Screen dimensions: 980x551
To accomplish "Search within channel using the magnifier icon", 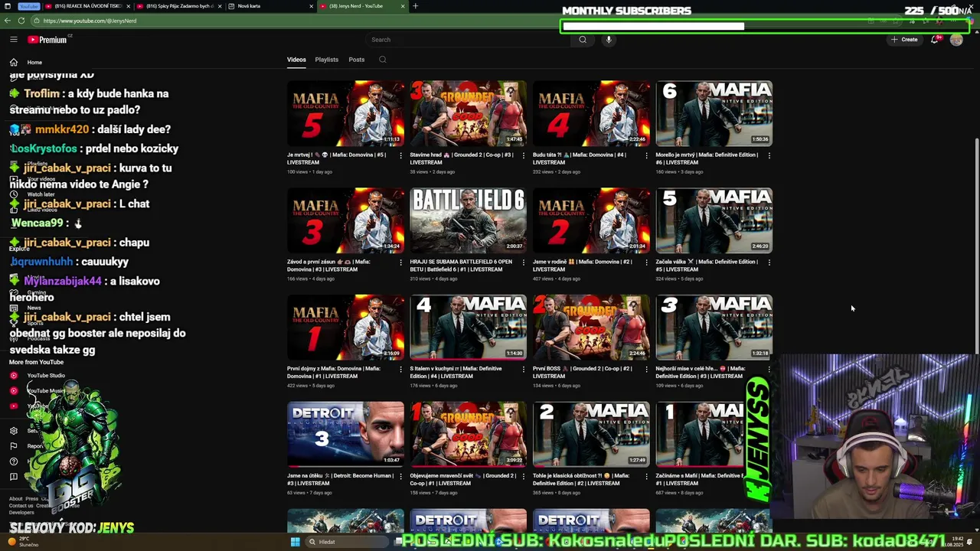I will click(x=383, y=60).
